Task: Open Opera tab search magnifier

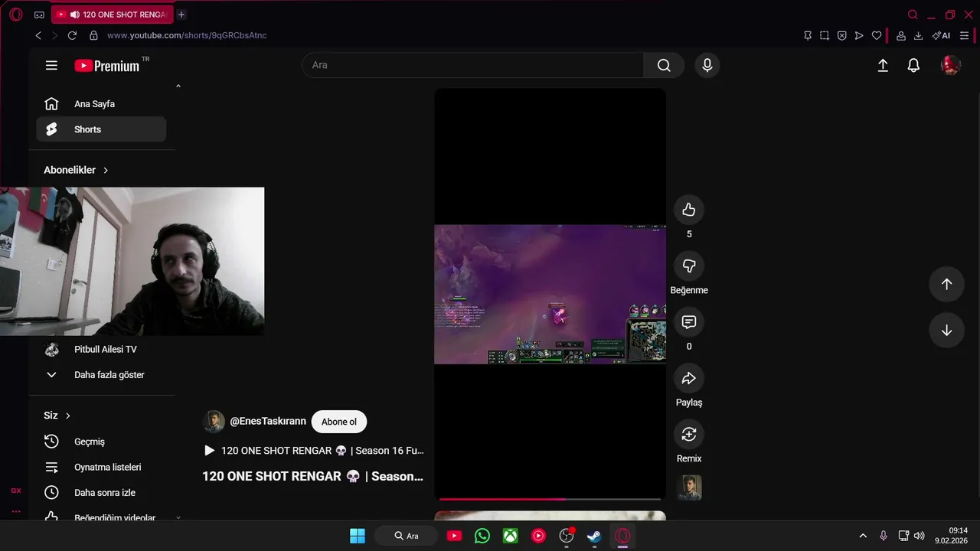Action: 913,15
